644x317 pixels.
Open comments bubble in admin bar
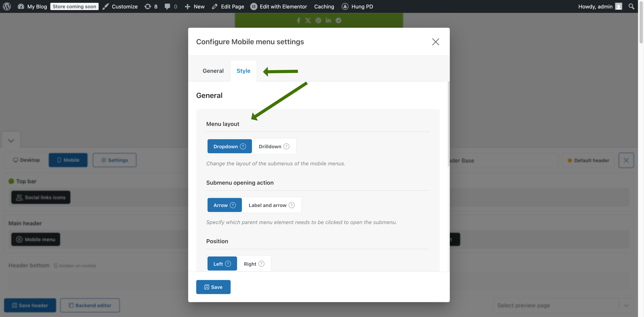point(171,7)
